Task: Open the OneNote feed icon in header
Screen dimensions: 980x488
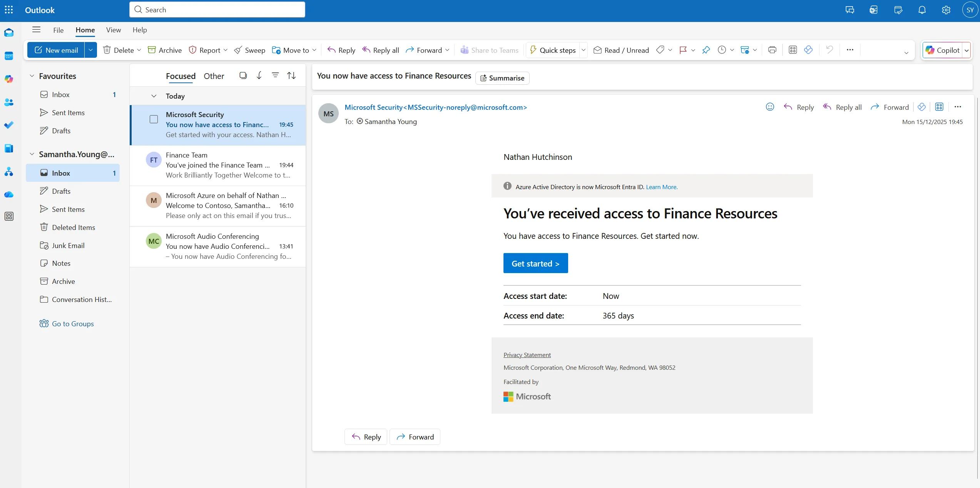Action: 873,10
